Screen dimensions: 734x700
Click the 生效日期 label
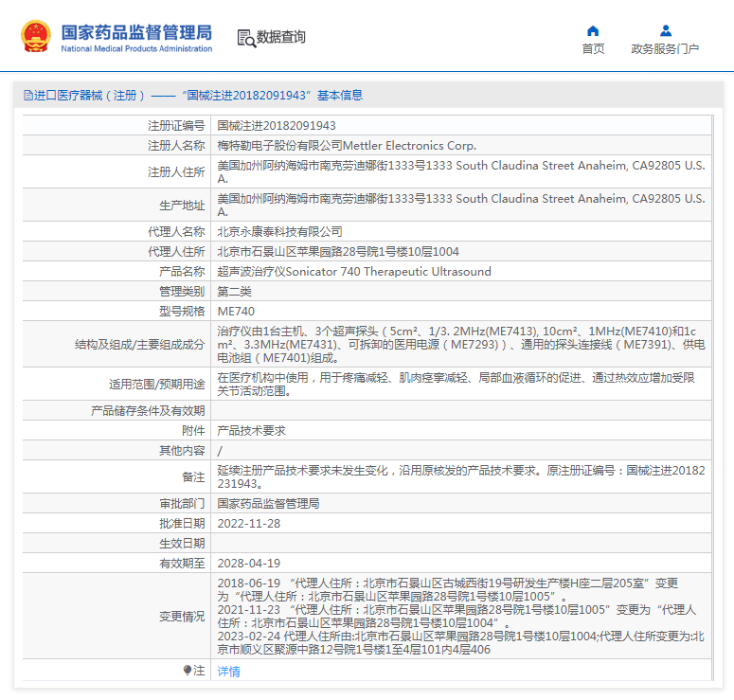pyautogui.click(x=182, y=543)
